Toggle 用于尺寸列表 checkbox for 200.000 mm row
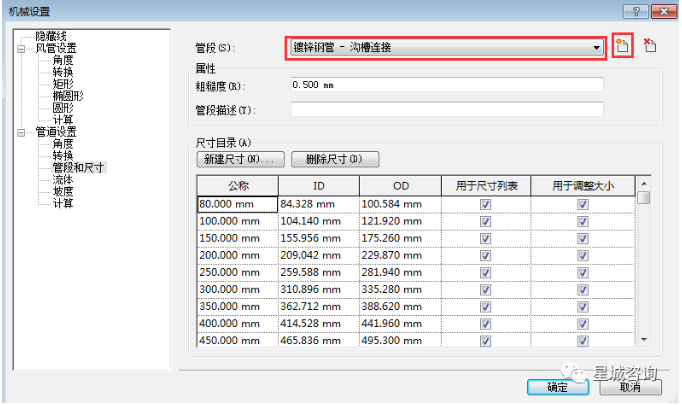 click(x=486, y=256)
